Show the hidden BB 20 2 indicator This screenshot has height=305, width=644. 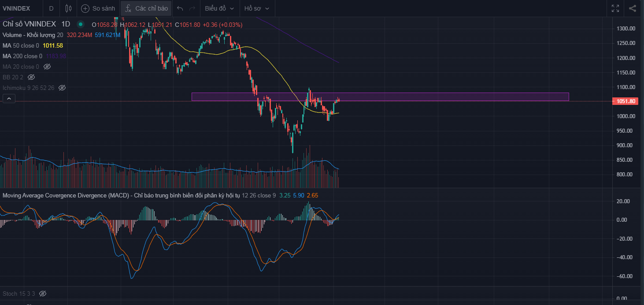tap(31, 77)
